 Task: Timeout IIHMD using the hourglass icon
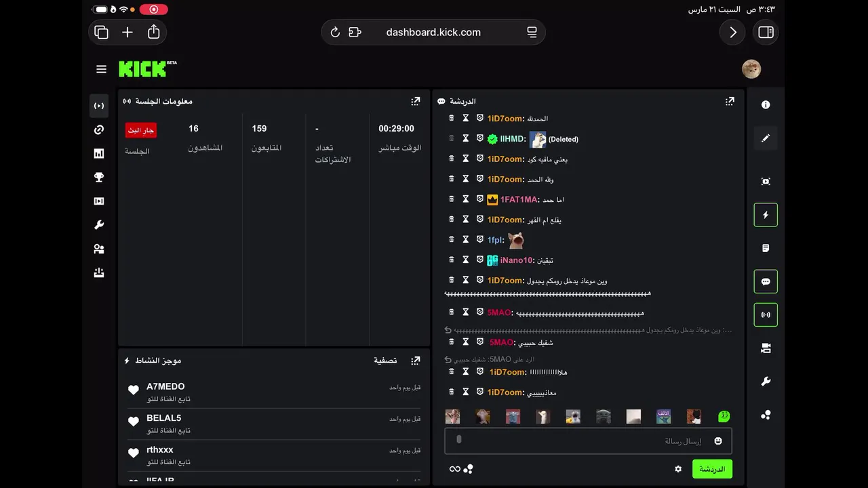click(466, 138)
